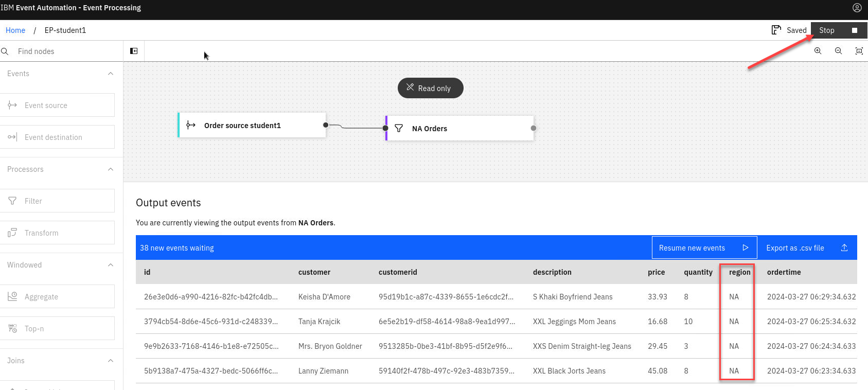The height and width of the screenshot is (390, 868).
Task: Collapse the Processors palette section
Action: pyautogui.click(x=110, y=169)
